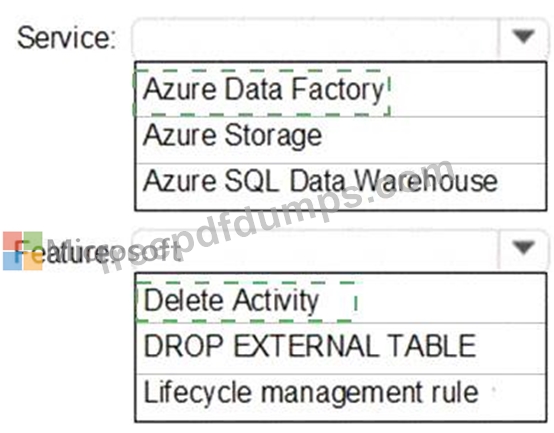Click the blue square of Microsoft logo
Viewport: 554px width, 433px height.
coord(12,261)
